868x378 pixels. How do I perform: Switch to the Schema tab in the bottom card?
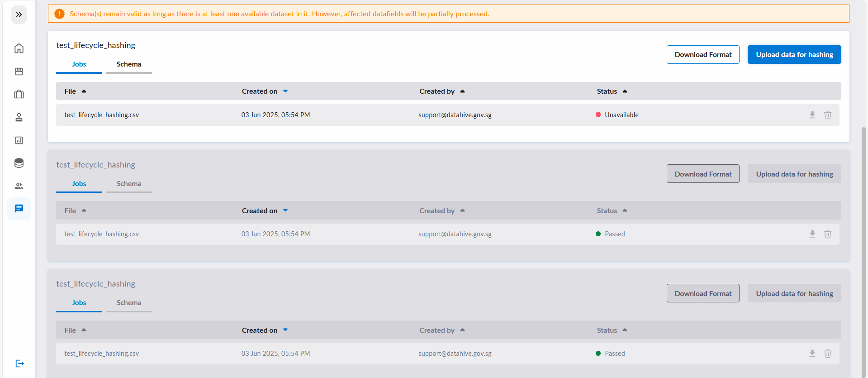point(129,303)
